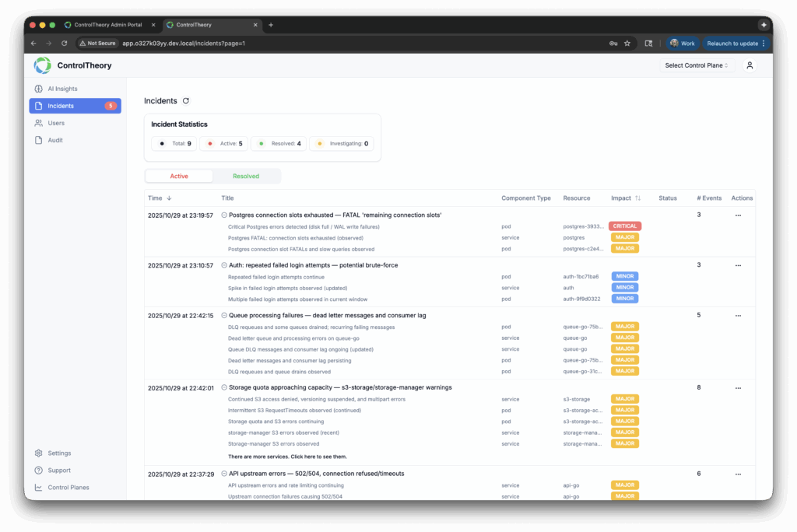Open the Audit page in sidebar
Image resolution: width=797 pixels, height=532 pixels.
tap(55, 140)
